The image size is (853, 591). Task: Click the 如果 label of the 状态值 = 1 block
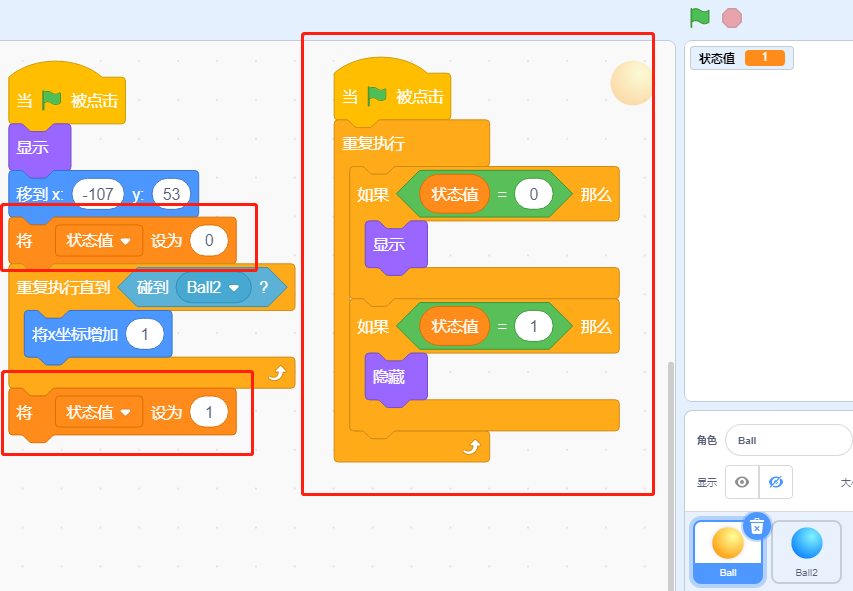(373, 327)
